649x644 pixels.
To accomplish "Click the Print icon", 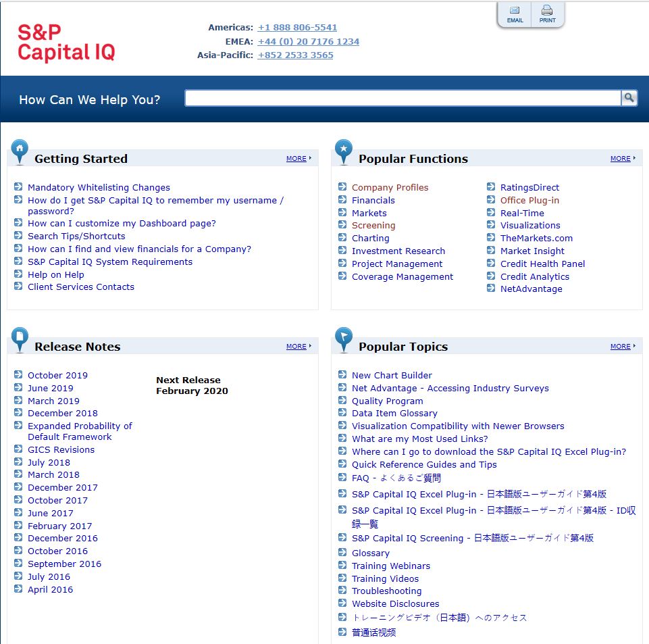I will (x=547, y=11).
